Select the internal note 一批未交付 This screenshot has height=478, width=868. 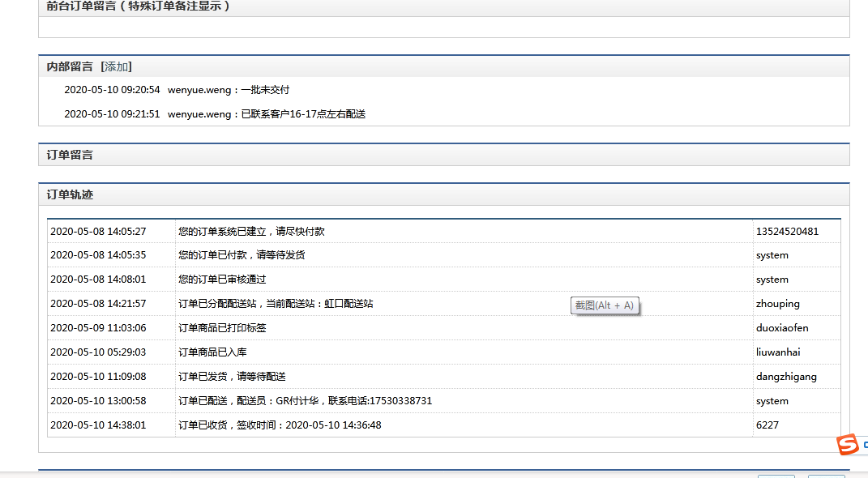coord(265,90)
